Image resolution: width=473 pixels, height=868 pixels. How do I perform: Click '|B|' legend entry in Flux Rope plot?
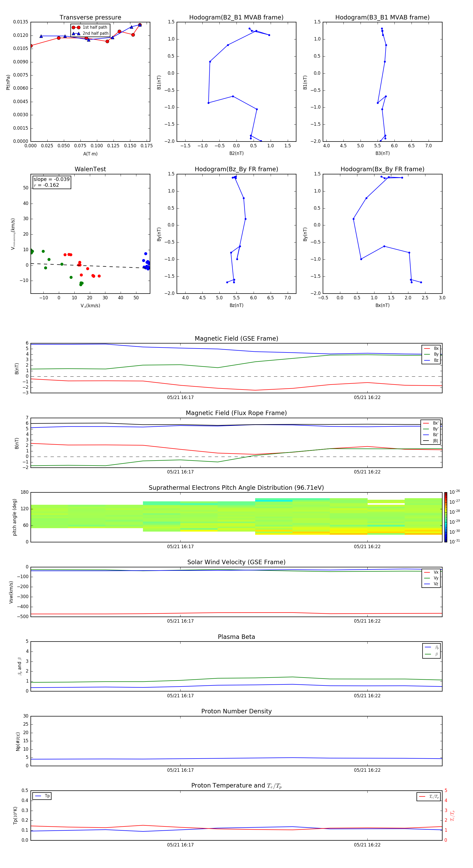[431, 441]
